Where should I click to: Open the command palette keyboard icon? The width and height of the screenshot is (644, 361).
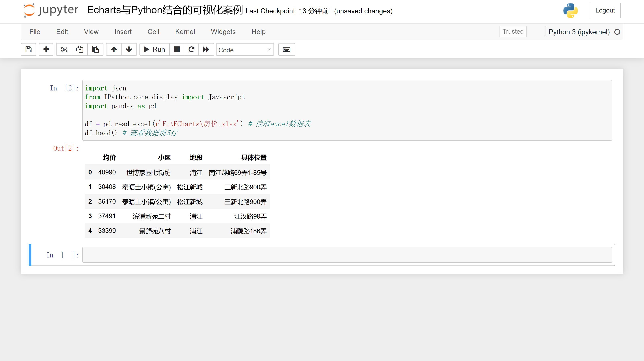[x=287, y=49]
